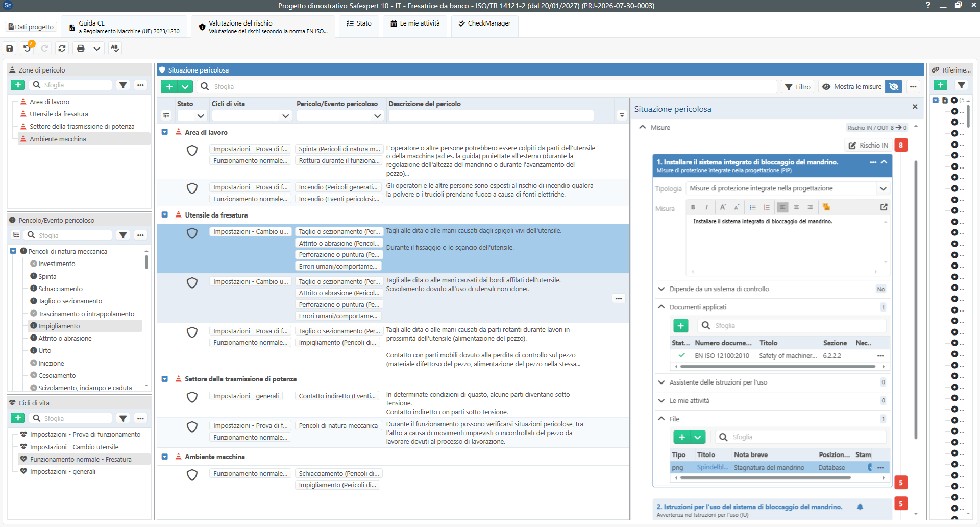Viewport: 980px width, 527px height.
Task: Click the Mostra le misure button
Action: [852, 86]
